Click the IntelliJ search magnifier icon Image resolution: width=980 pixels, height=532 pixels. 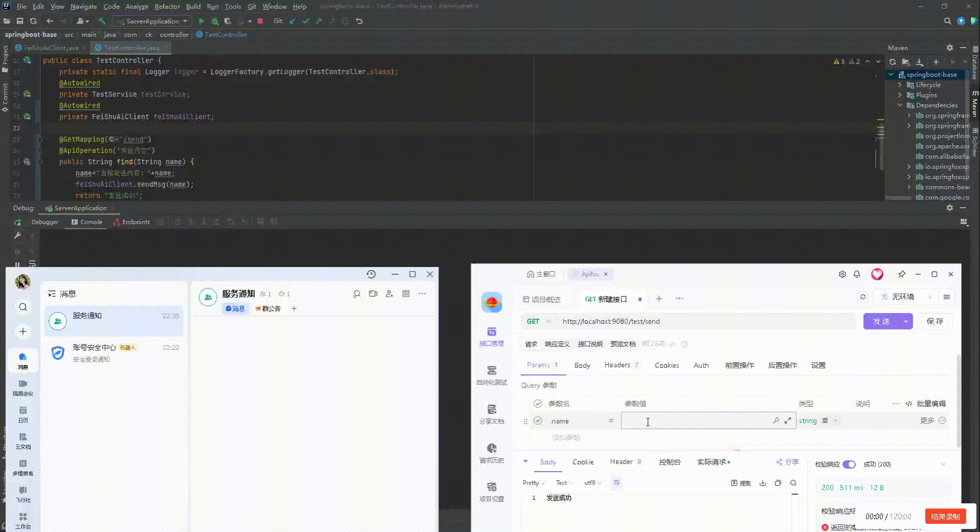coord(947,21)
